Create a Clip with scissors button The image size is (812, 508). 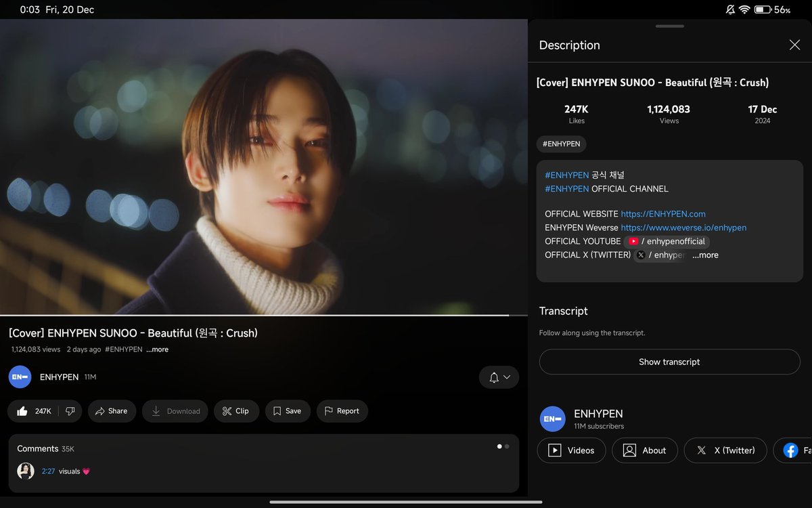236,411
